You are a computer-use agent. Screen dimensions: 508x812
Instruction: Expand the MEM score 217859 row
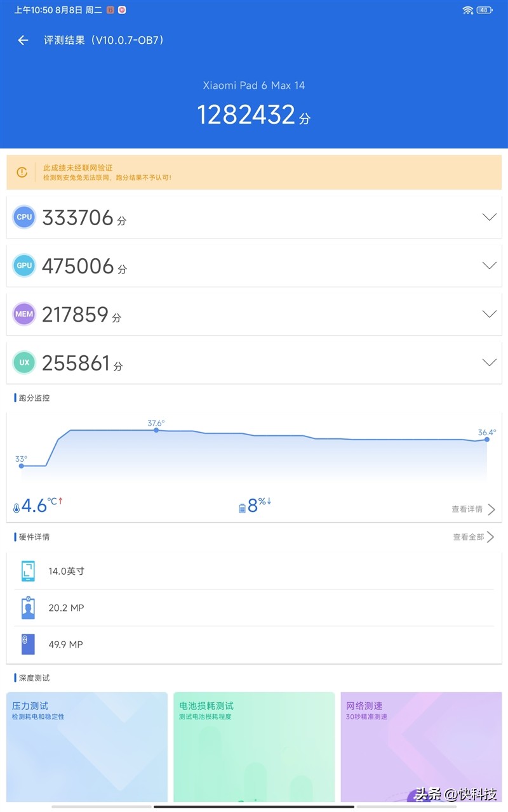coord(254,314)
